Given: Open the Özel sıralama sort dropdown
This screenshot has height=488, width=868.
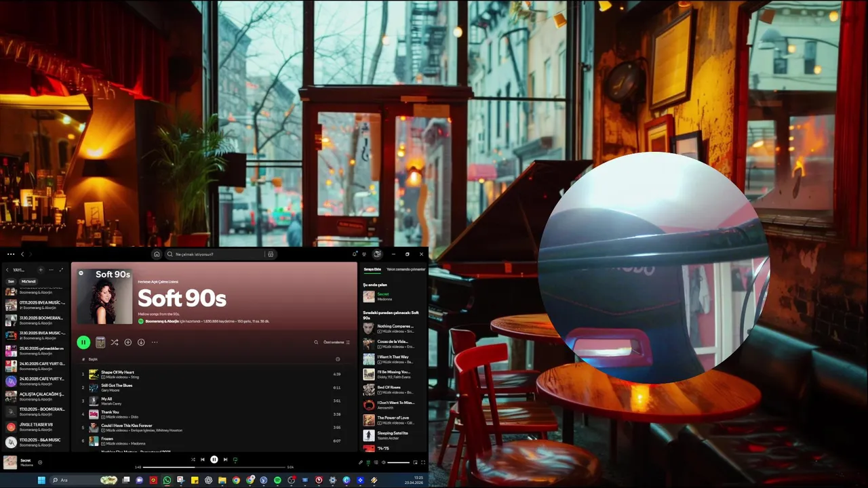Looking at the screenshot, I should tap(336, 342).
